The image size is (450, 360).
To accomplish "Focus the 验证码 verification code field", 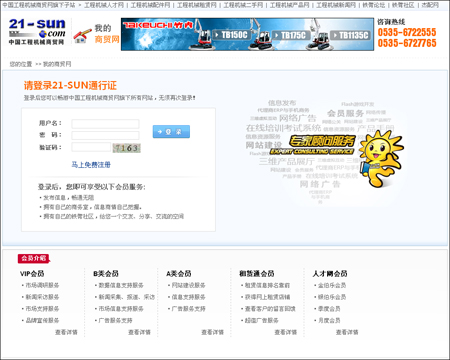I will pyautogui.click(x=91, y=147).
